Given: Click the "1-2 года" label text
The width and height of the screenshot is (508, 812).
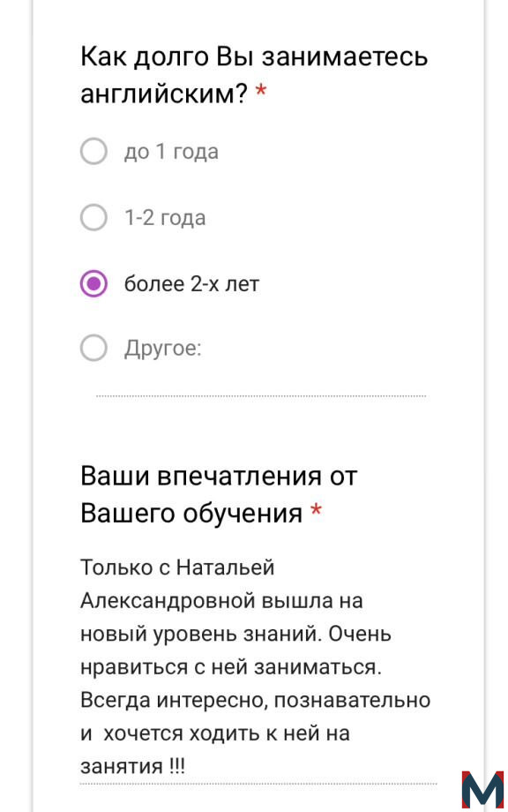Looking at the screenshot, I should click(165, 217).
